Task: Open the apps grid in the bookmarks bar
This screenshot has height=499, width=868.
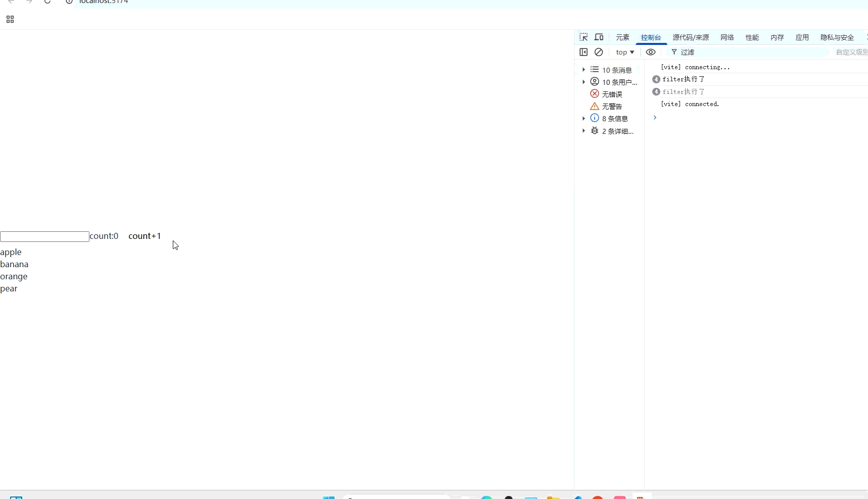Action: [10, 19]
